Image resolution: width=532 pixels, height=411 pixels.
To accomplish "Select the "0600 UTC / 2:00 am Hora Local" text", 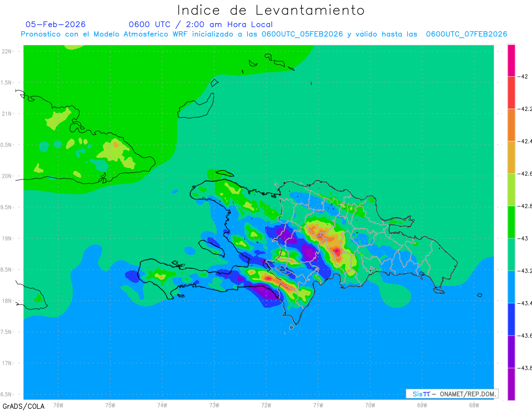I will (x=201, y=24).
